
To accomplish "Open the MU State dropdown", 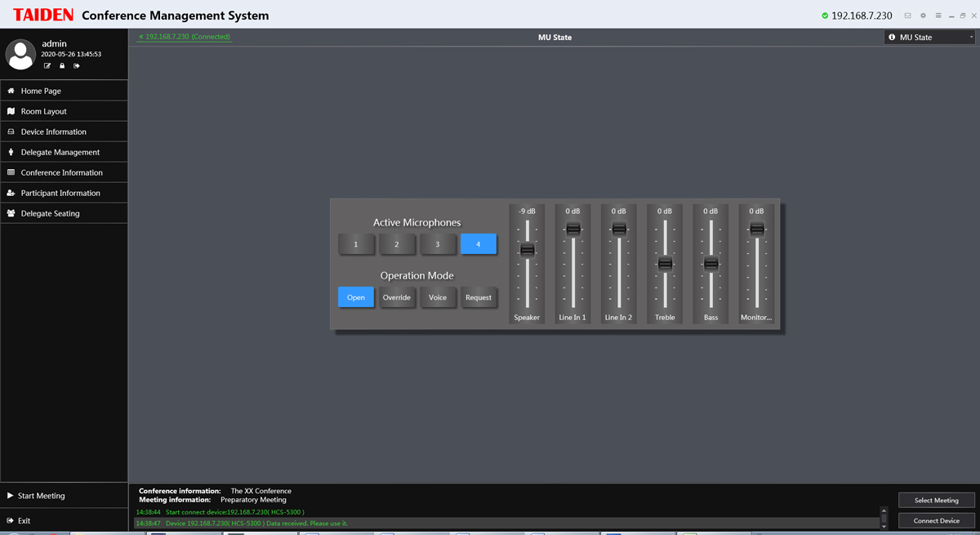I will pos(929,38).
